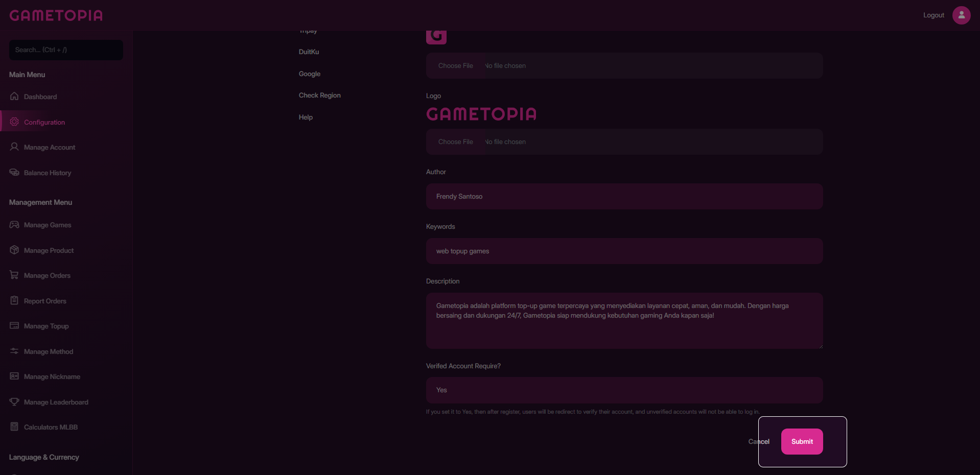Viewport: 980px width, 475px height.
Task: Click the Gametopia logo in header
Action: coord(56,15)
